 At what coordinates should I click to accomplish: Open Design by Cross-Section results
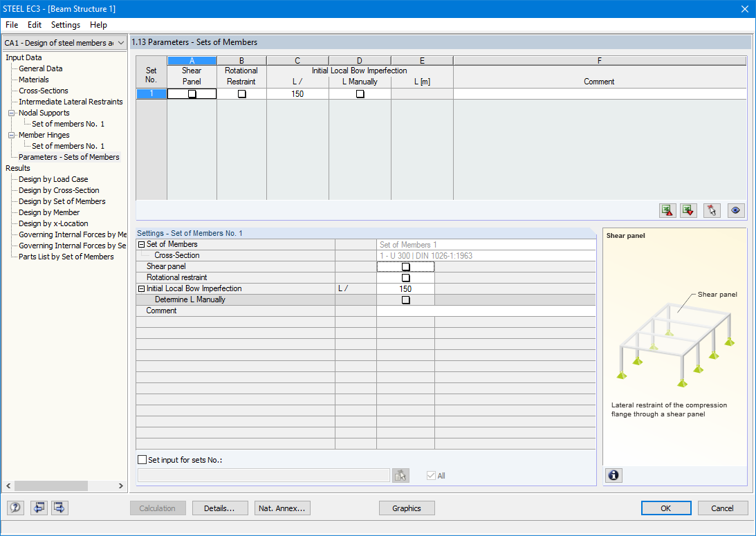(x=59, y=190)
